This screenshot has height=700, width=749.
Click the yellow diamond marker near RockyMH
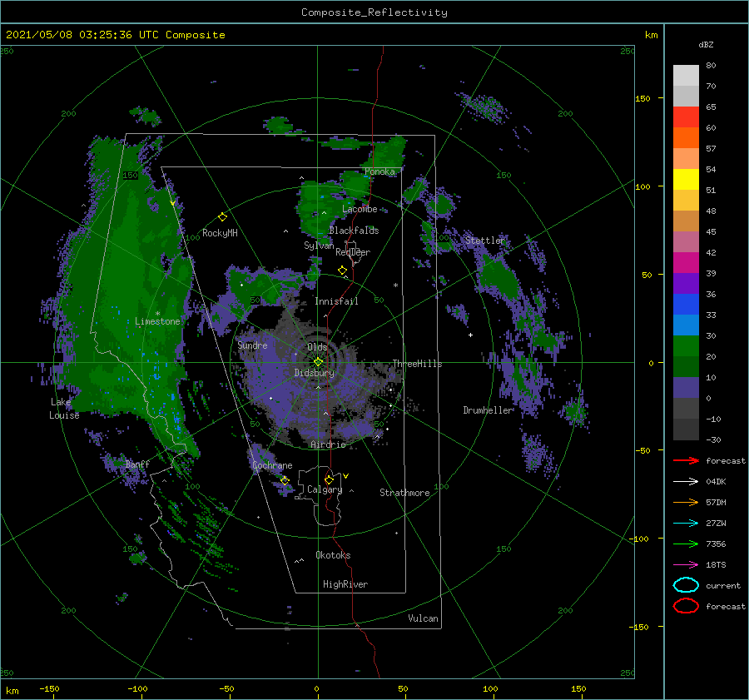[222, 217]
